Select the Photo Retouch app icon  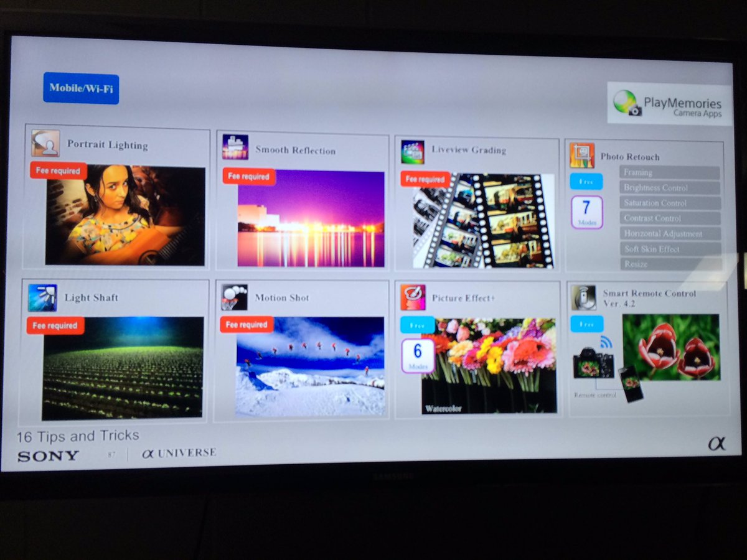pos(582,156)
